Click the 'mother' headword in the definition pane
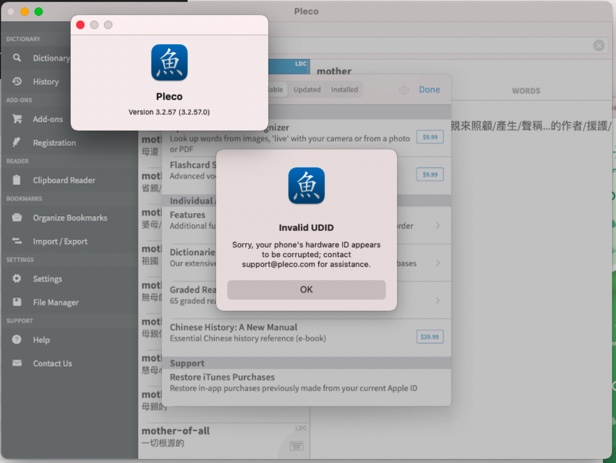The height and width of the screenshot is (463, 616). point(334,71)
